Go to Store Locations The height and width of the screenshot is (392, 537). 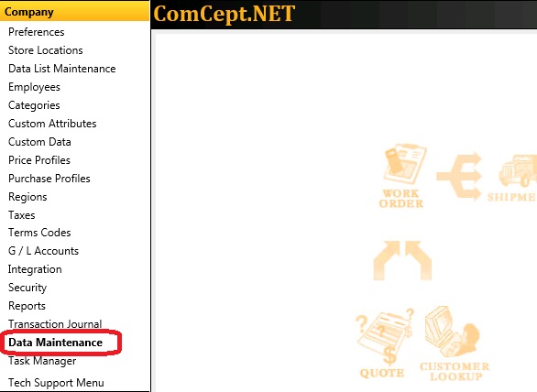point(46,50)
